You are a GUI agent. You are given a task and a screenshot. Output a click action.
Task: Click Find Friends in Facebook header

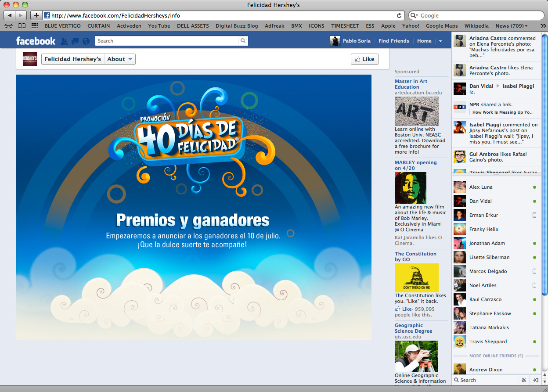[393, 41]
